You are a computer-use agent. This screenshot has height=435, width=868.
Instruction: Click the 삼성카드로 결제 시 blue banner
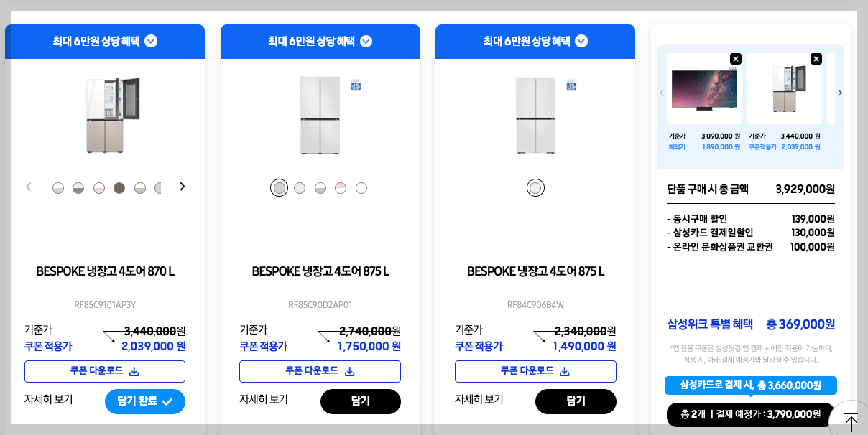750,385
